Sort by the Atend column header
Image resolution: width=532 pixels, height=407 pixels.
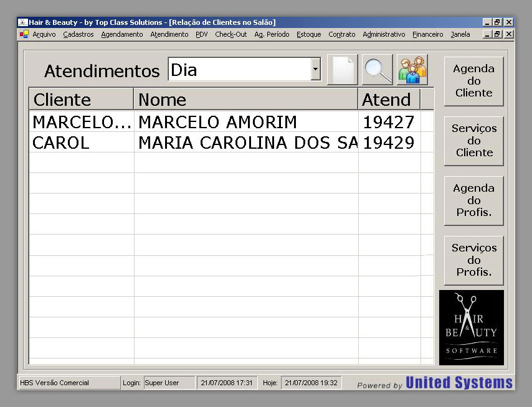click(x=389, y=99)
